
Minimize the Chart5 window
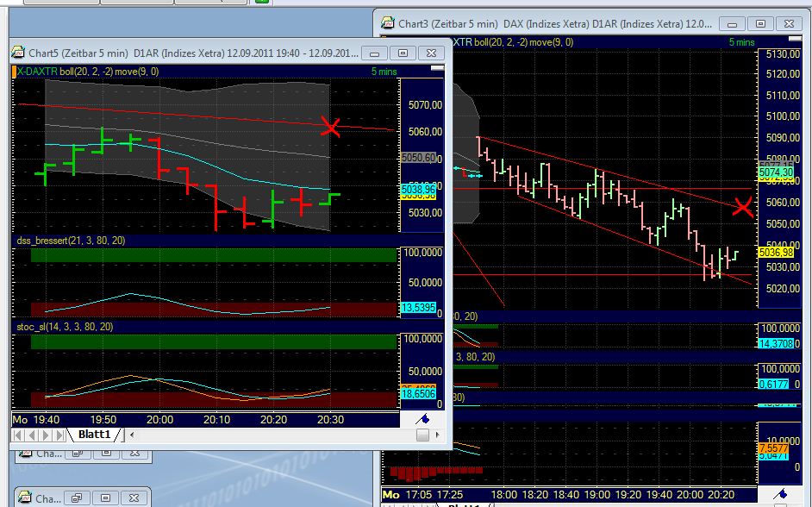click(374, 53)
